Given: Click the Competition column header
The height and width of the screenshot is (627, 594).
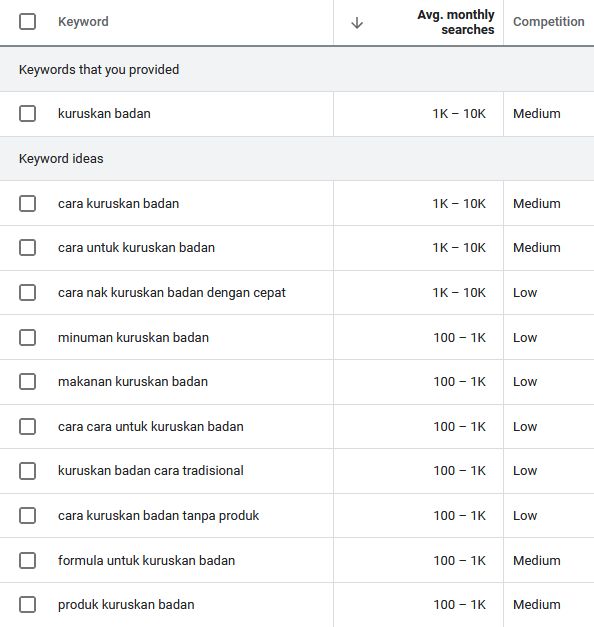Looking at the screenshot, I should tap(548, 22).
